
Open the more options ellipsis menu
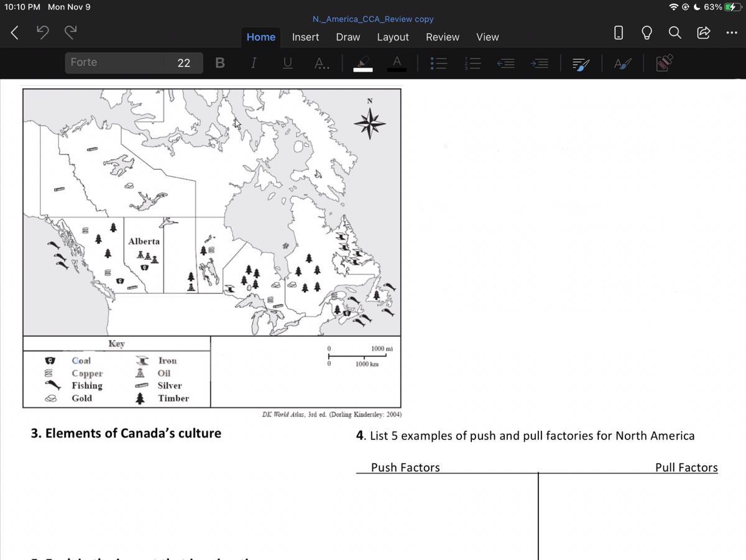[731, 33]
